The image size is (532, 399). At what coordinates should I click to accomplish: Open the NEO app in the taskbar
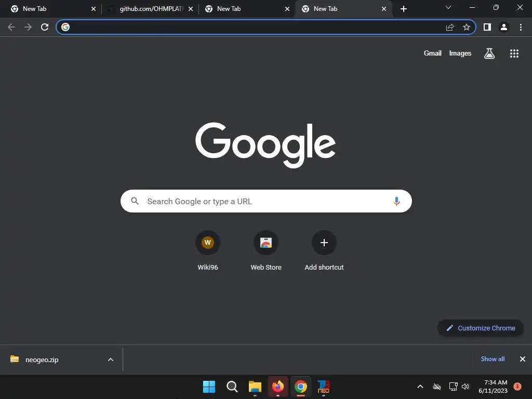pyautogui.click(x=323, y=387)
